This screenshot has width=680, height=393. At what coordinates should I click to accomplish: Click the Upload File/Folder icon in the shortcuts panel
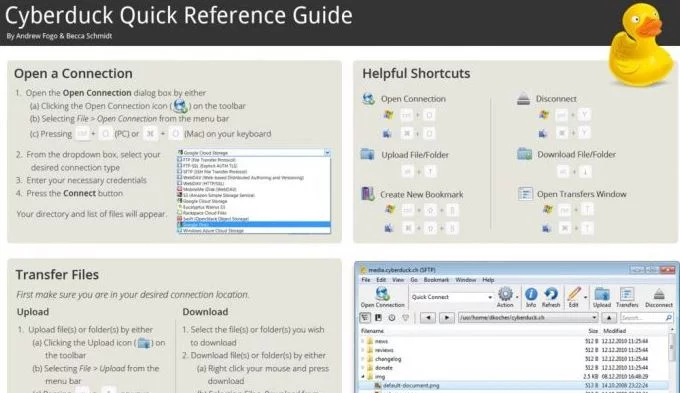pos(367,154)
